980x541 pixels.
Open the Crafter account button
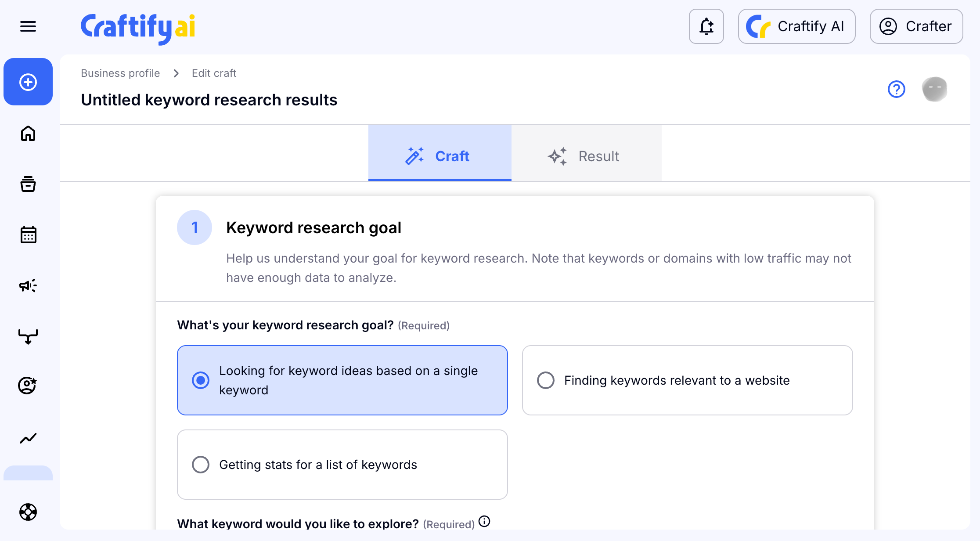[916, 26]
